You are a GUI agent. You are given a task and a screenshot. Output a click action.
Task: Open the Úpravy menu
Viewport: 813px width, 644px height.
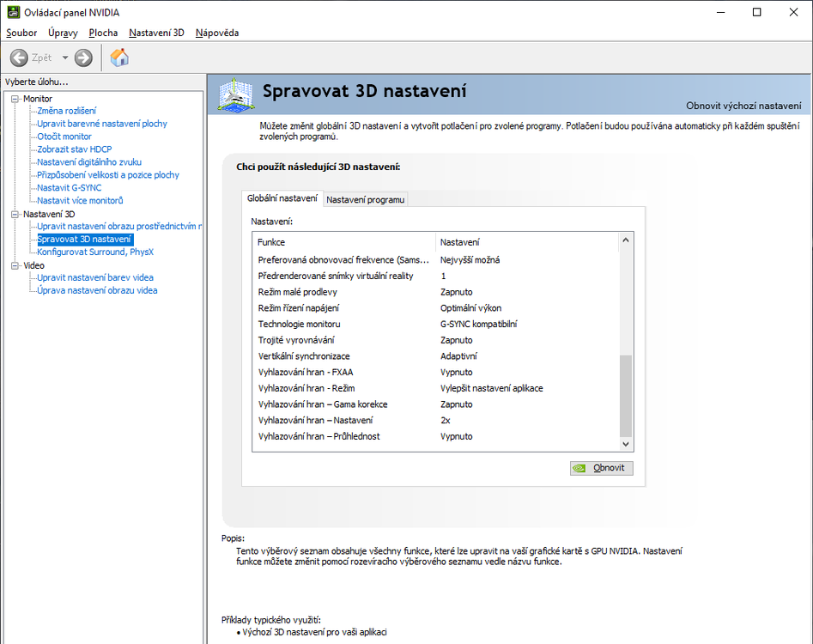[63, 33]
